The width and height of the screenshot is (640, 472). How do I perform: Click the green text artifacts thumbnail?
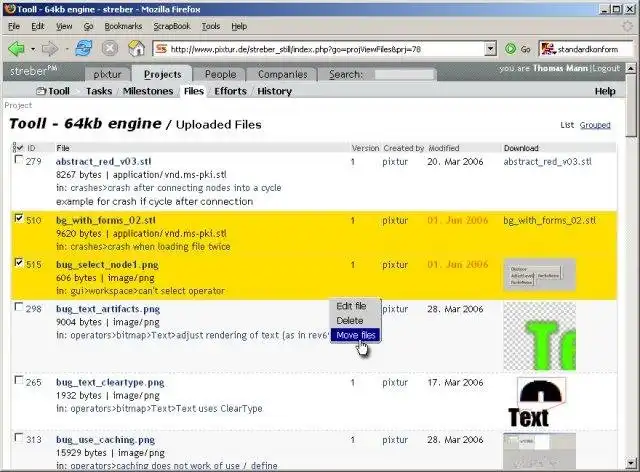click(x=540, y=336)
